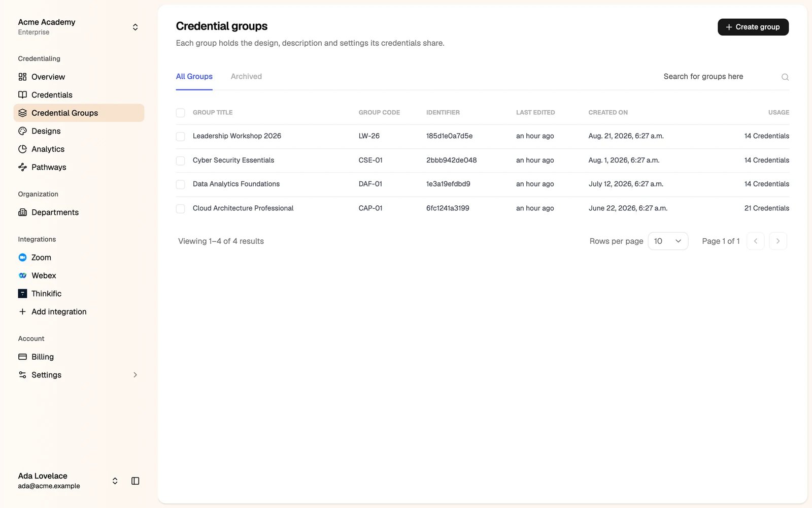Screen dimensions: 812x508
Task: Click the Credential Groups layers icon
Action: coord(22,113)
